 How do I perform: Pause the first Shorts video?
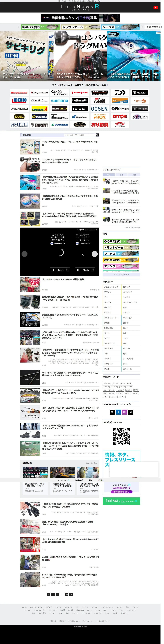[53, 270]
